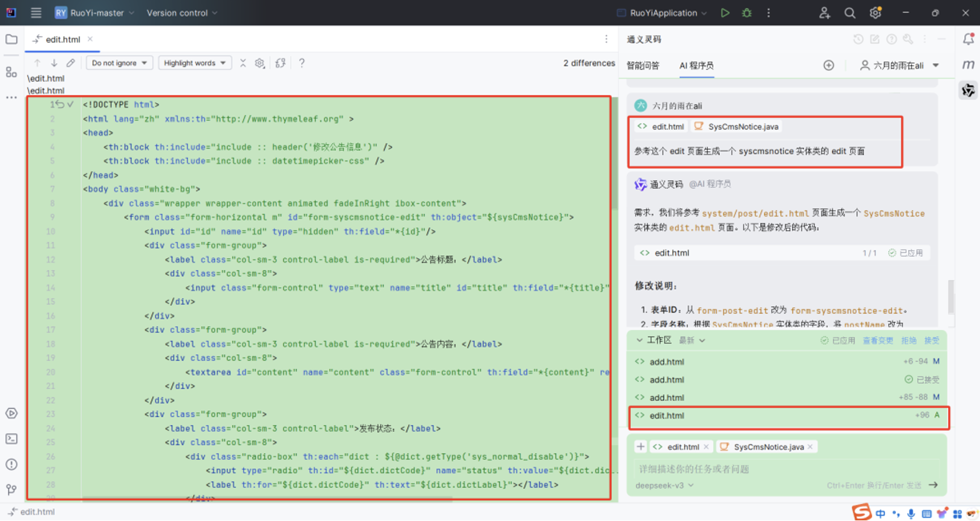Open Tongyi Lingma wrench settings
The height and width of the screenshot is (521, 980).
[908, 39]
